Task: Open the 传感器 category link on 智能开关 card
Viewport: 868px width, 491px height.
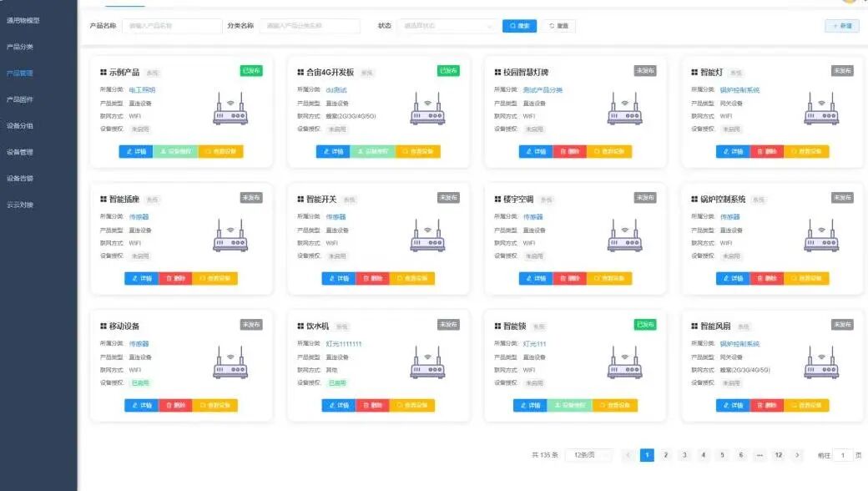Action: (x=336, y=215)
